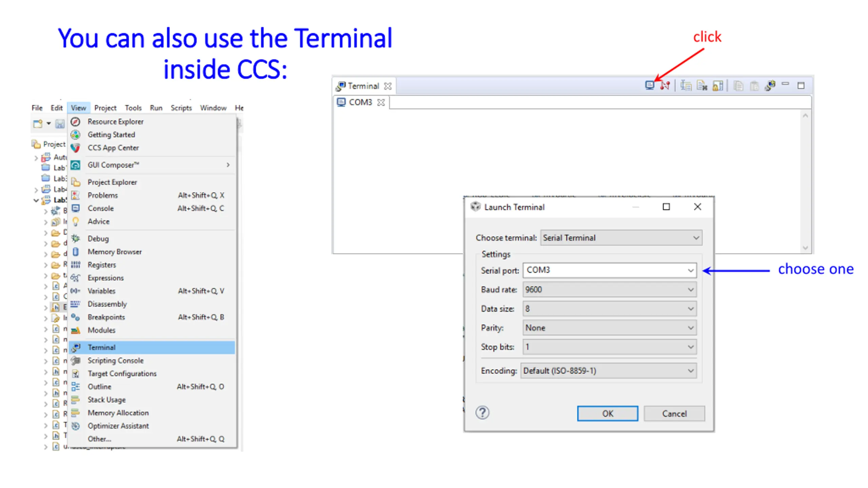Select the COM3 tab
868x488 pixels.
(361, 102)
